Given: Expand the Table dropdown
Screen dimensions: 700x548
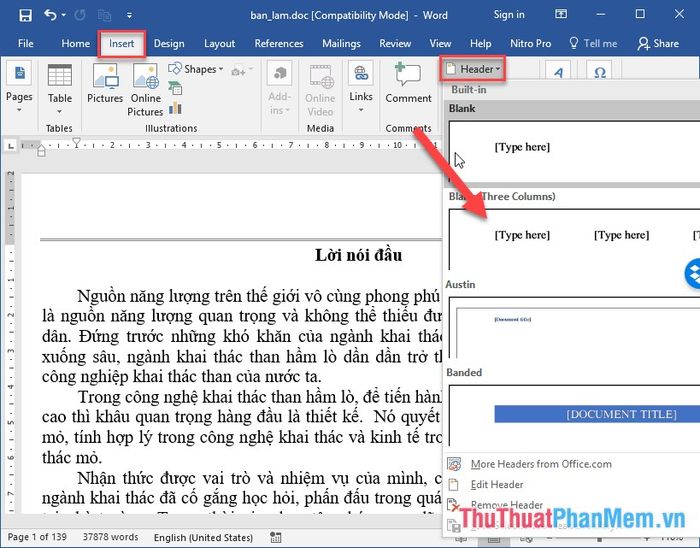Looking at the screenshot, I should click(60, 87).
